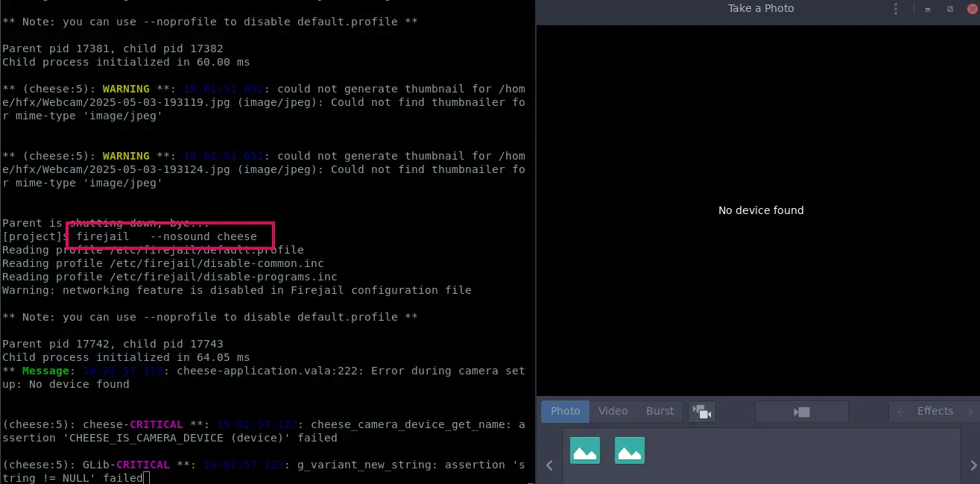Click 'Reading profile /etc/firejail/disable-common.inc' line
The height and width of the screenshot is (484, 980).
(x=163, y=263)
